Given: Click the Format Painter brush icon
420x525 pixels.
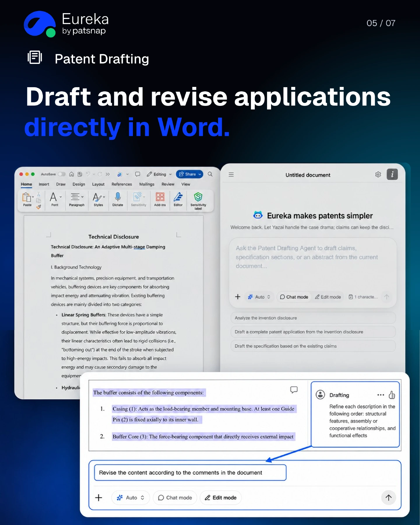Looking at the screenshot, I should [38, 207].
